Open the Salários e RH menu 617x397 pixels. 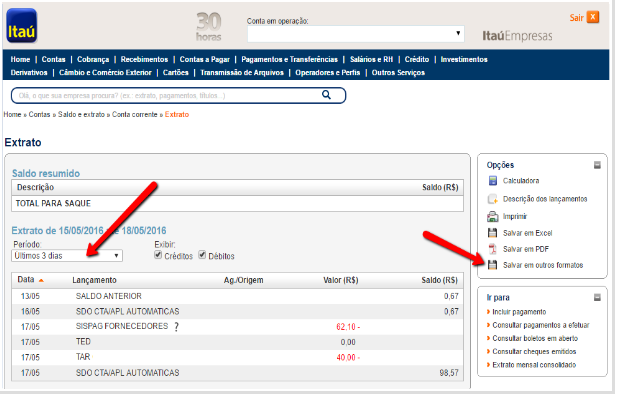(371, 59)
